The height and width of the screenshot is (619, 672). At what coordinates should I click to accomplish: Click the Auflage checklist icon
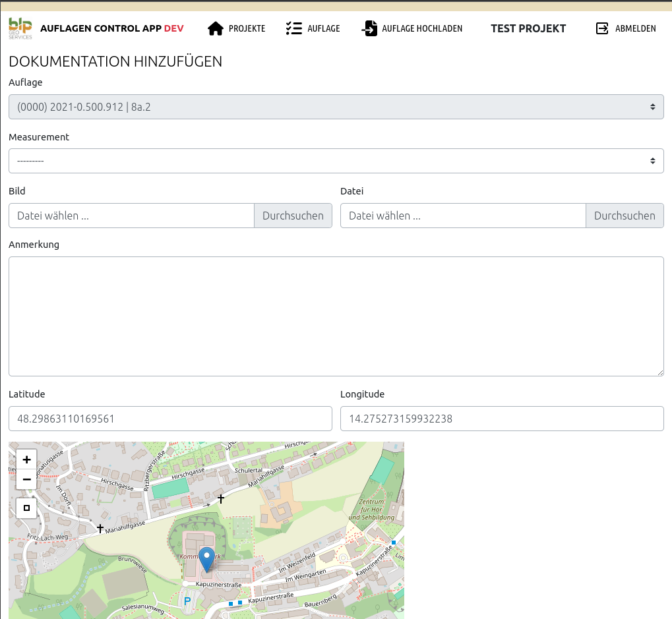coord(293,28)
